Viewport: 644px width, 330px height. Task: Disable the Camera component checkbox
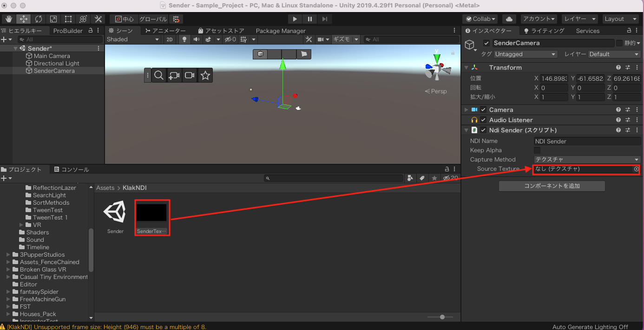tap(483, 110)
